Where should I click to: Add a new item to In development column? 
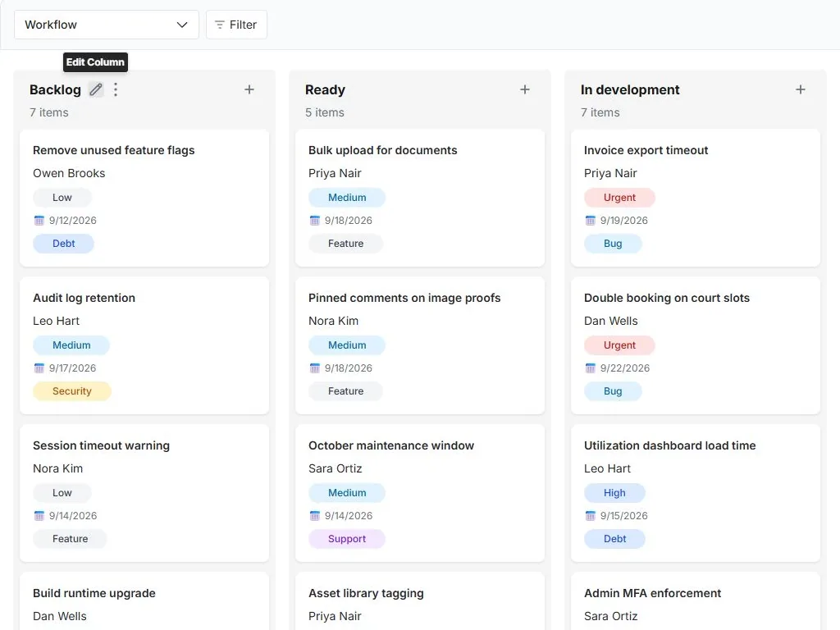801,89
